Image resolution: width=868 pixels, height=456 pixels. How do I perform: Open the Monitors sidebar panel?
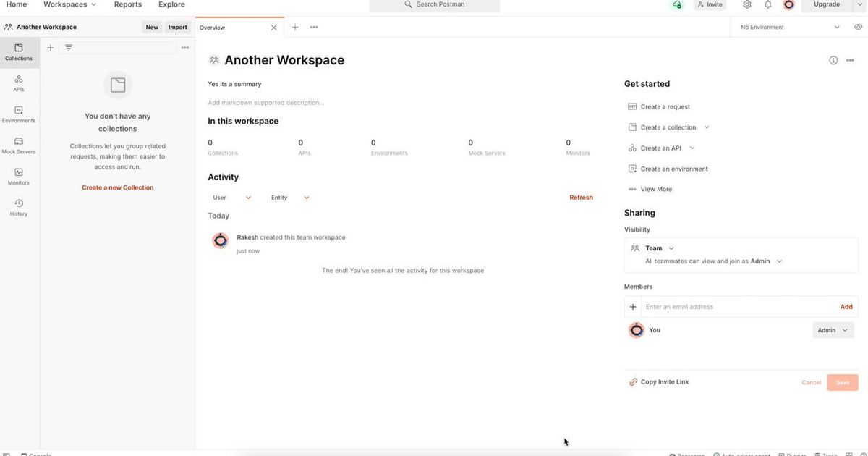19,177
